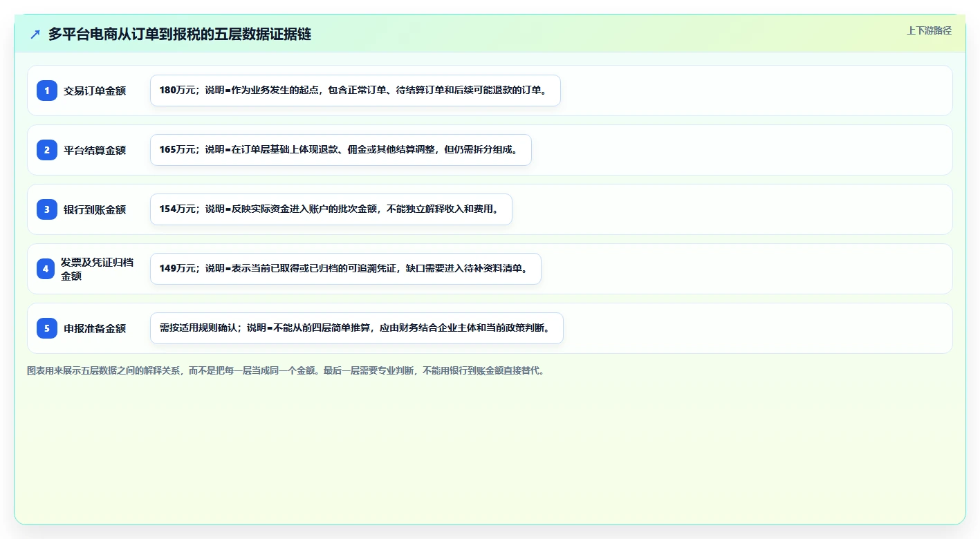Click the 180万元 description box
Image resolution: width=980 pixels, height=539 pixels.
pos(355,91)
